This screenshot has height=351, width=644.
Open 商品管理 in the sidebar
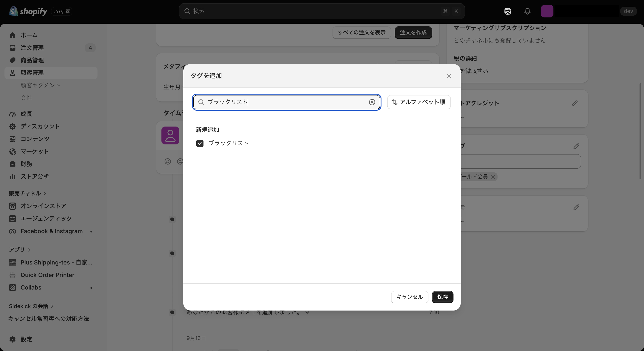pos(51,60)
